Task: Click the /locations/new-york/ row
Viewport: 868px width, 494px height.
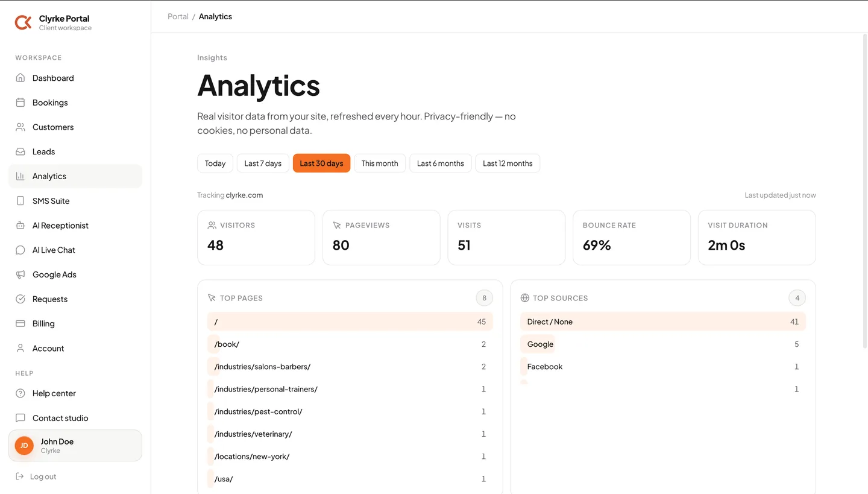Action: (x=350, y=457)
